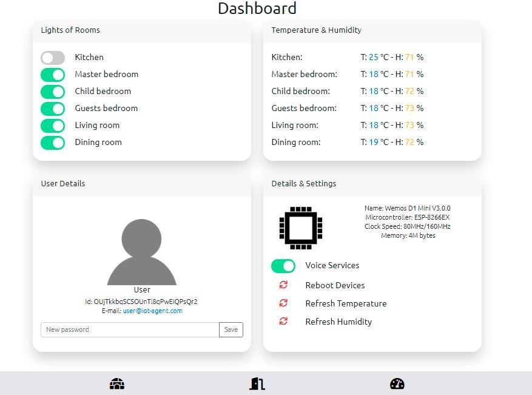The image size is (532, 395).
Task: Click the Dashboard page title
Action: point(257,8)
